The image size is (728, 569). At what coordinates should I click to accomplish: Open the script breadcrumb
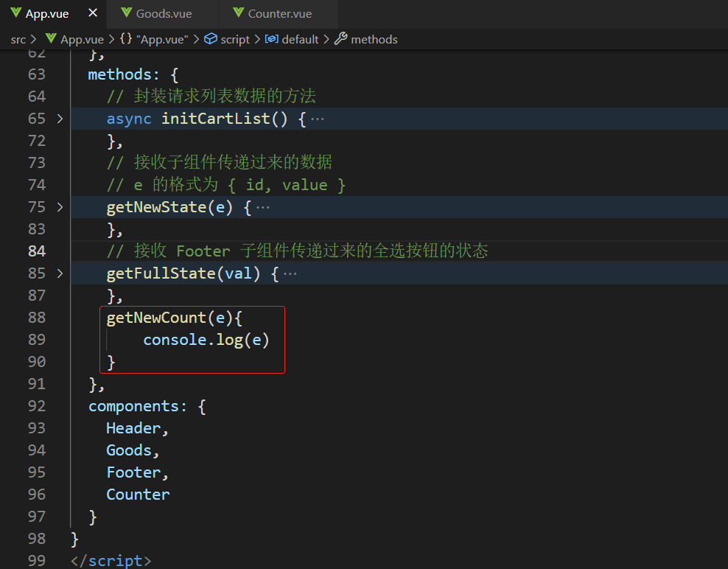(x=235, y=40)
